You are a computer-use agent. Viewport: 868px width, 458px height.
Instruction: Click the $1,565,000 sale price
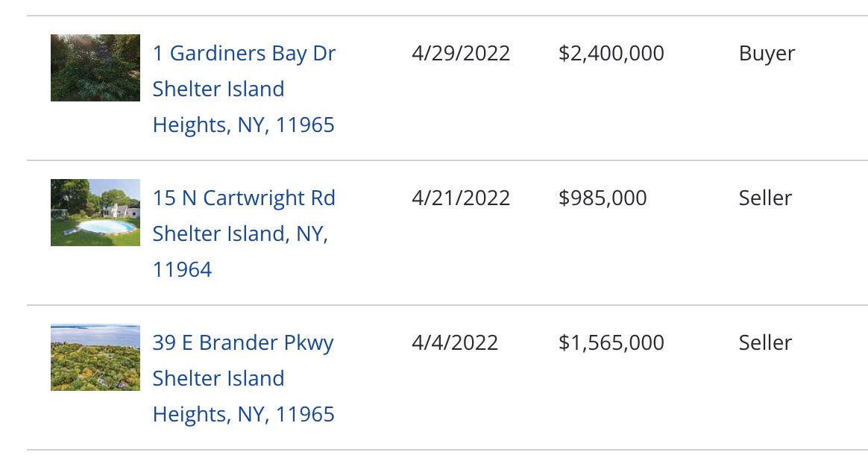pyautogui.click(x=611, y=342)
